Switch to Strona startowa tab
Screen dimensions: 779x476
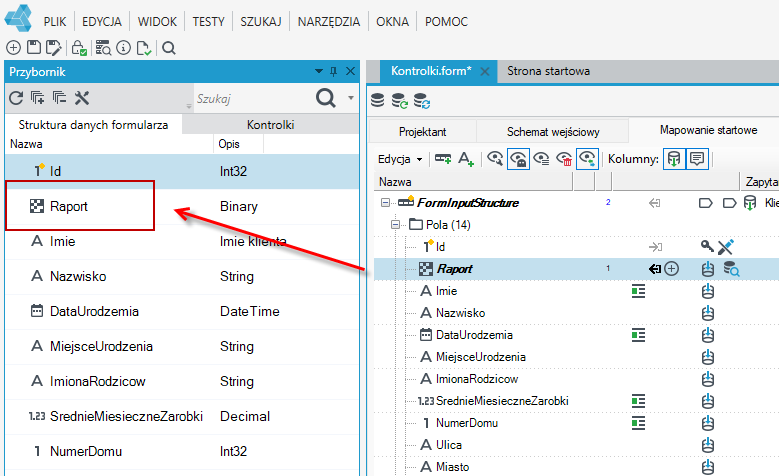tap(548, 71)
